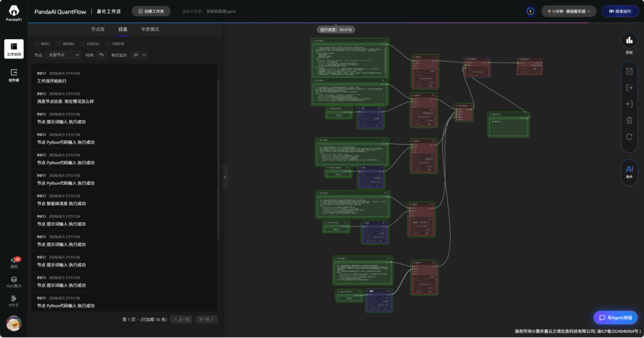Switch to the 专家模式 tab
Image resolution: width=644 pixels, height=338 pixels.
pos(150,29)
